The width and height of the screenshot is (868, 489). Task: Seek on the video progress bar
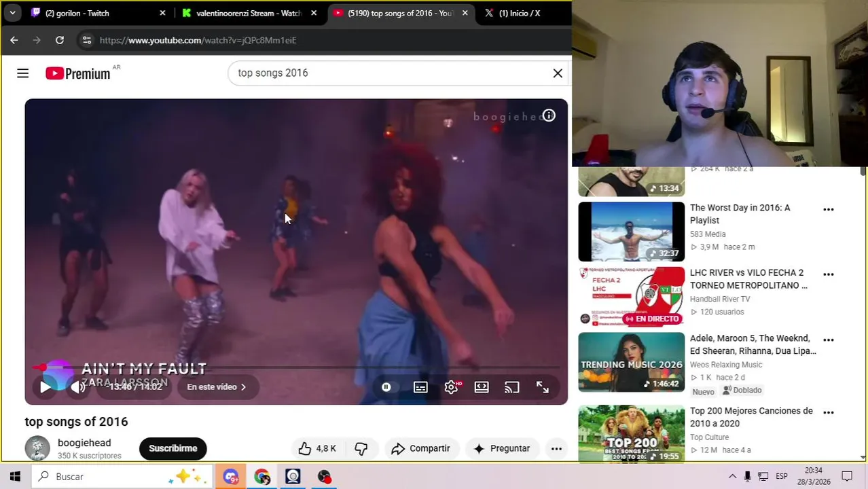point(296,367)
